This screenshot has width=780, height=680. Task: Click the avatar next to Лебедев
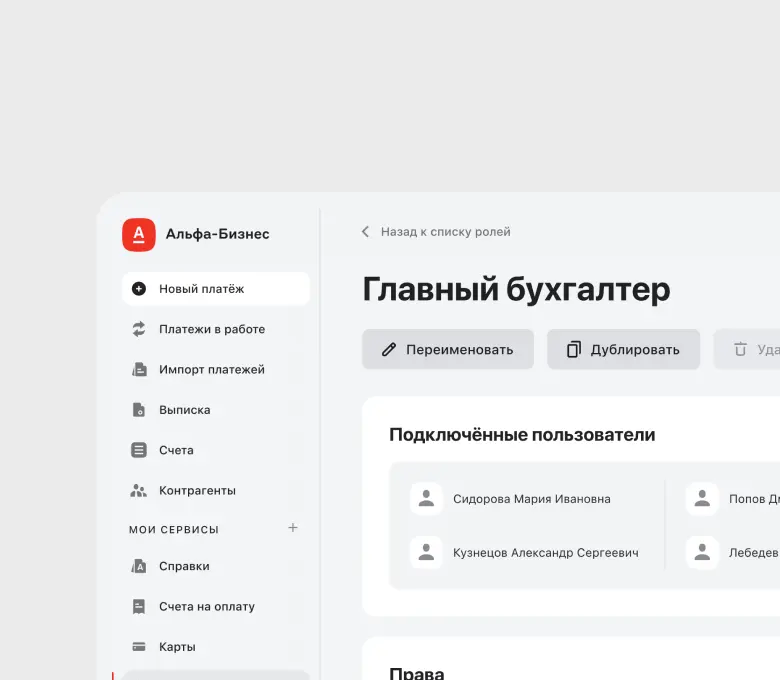702,552
